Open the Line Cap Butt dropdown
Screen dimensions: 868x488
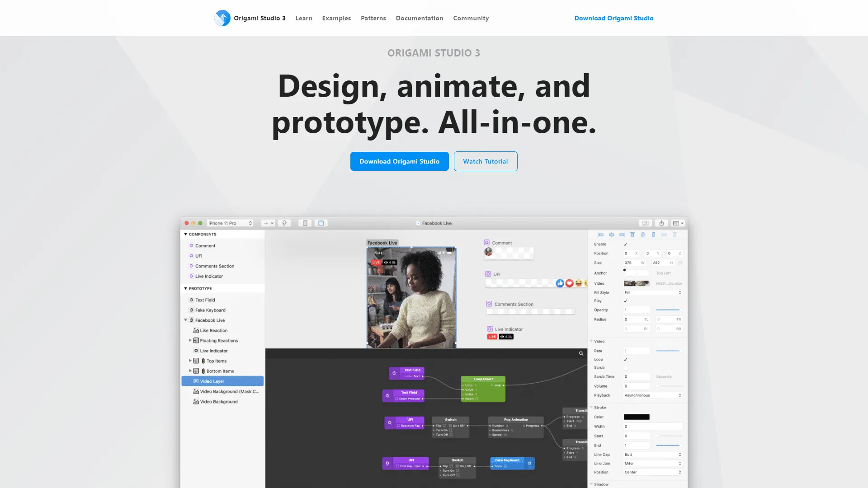coord(653,455)
